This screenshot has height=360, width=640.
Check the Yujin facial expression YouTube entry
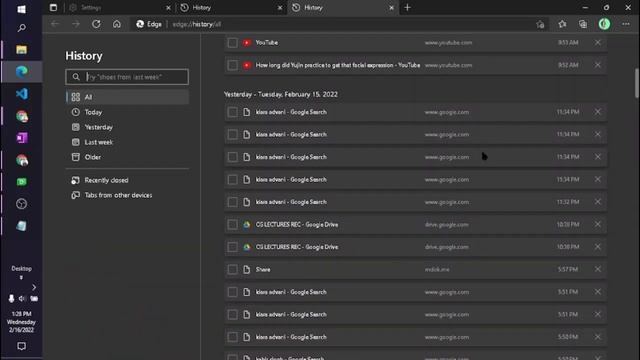[232, 65]
